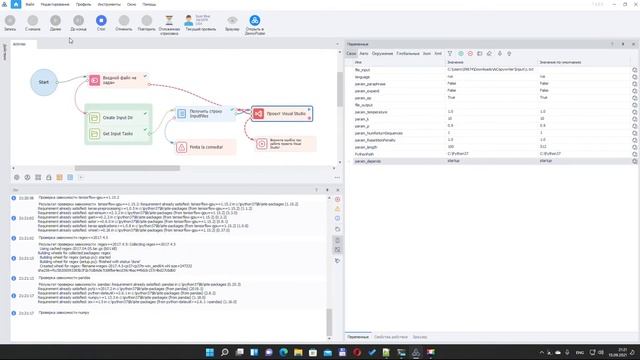
Task: Click the down-arrow import icon in variables toolbar
Action: pyautogui.click(x=500, y=53)
